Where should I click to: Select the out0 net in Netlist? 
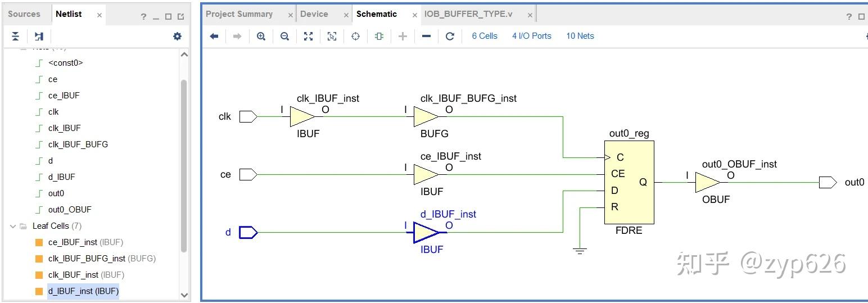(56, 193)
